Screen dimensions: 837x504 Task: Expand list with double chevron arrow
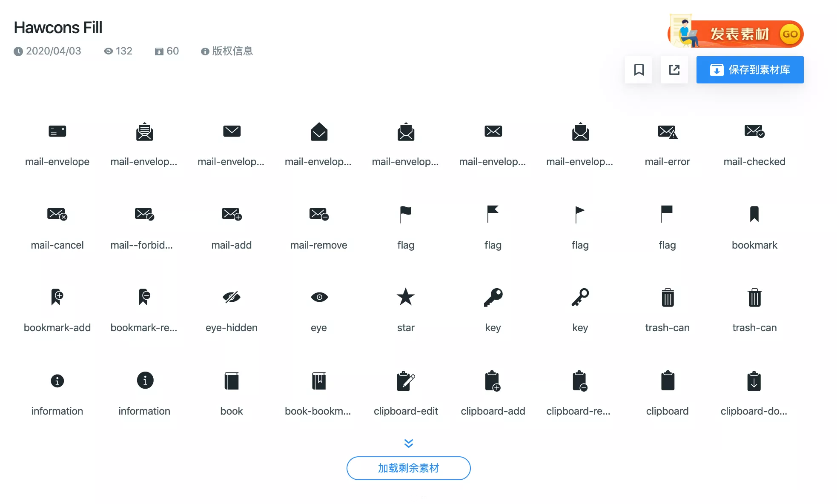coord(408,444)
